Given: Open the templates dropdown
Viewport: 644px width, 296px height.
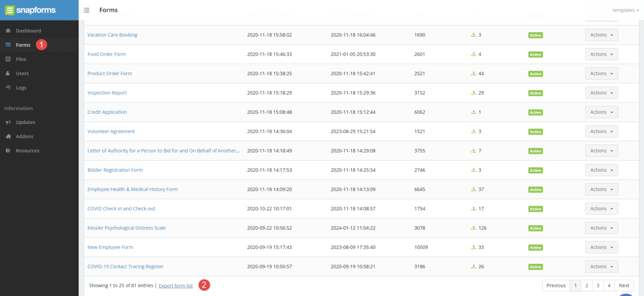Looking at the screenshot, I should point(626,10).
